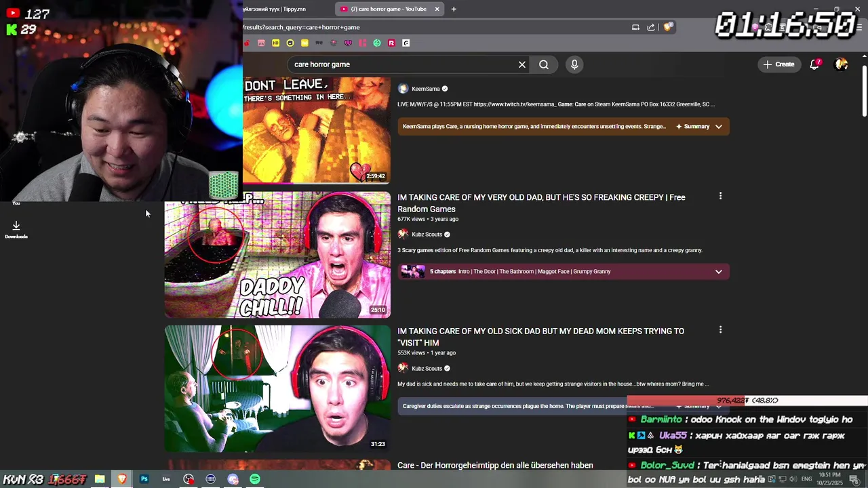Open YouTube notifications bell
This screenshot has width=868, height=488.
pos(815,64)
